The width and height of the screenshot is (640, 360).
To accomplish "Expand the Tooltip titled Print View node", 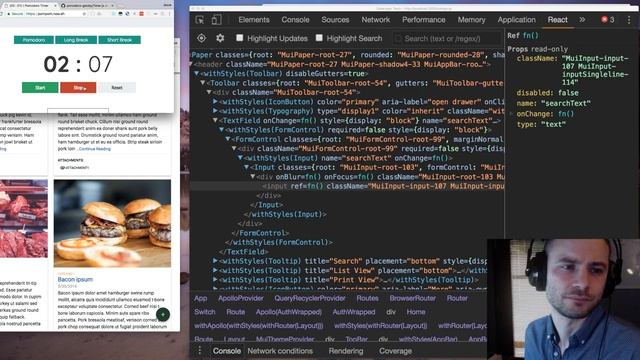I will [x=215, y=280].
